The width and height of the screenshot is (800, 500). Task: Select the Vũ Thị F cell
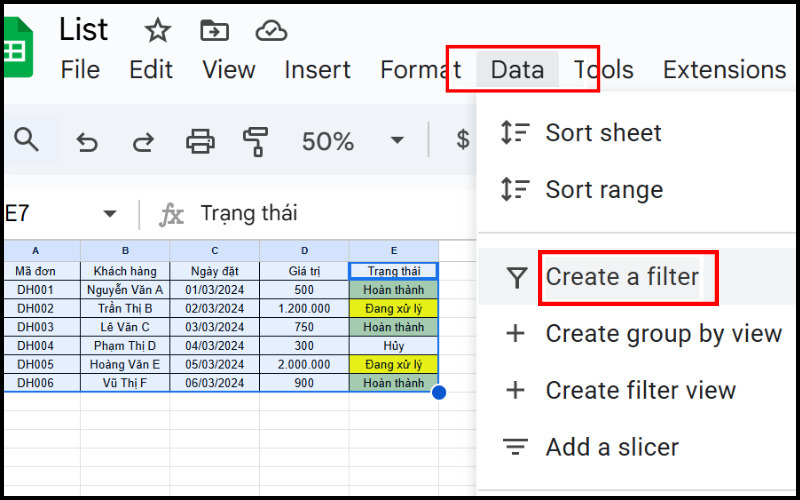pyautogui.click(x=125, y=383)
